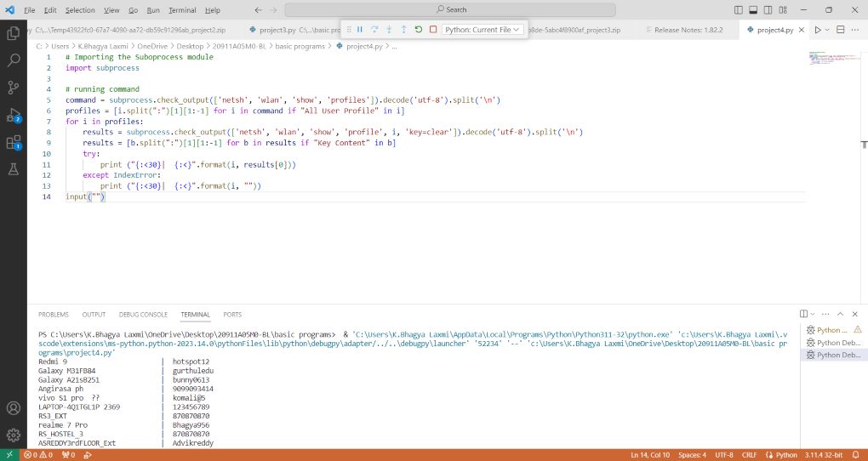This screenshot has width=868, height=461.
Task: Open the Run and Debug view
Action: (x=14, y=115)
